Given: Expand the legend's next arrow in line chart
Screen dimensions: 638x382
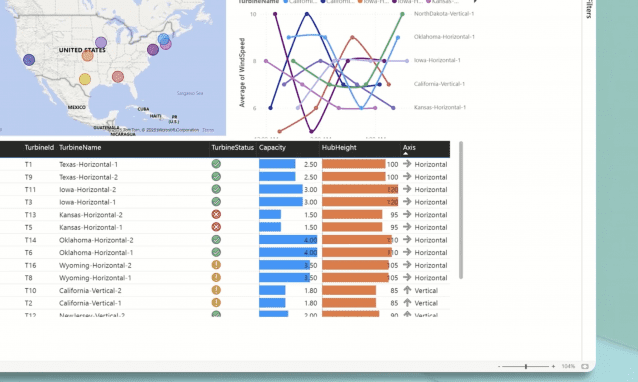Looking at the screenshot, I should point(475,2).
